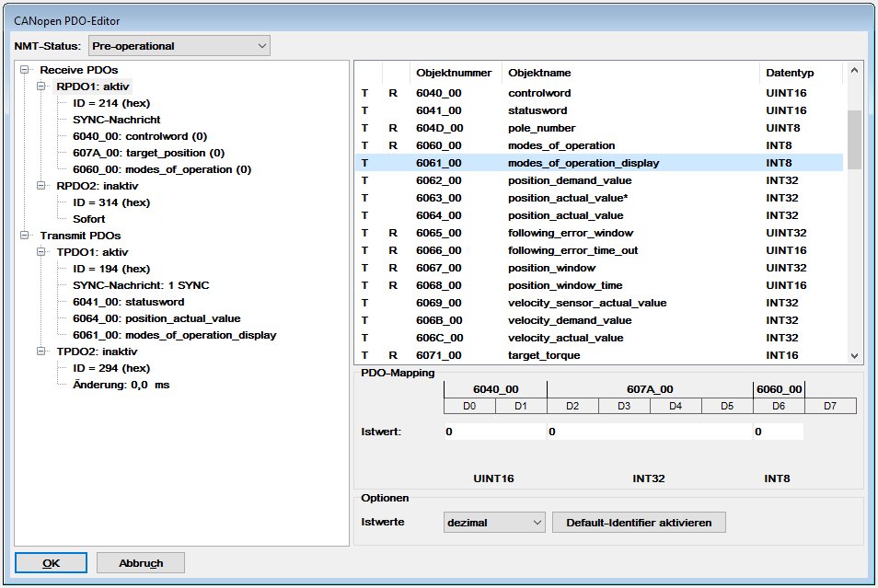Select ID = 314 (hex) entry
Screen dimensions: 878x588
pos(111,202)
